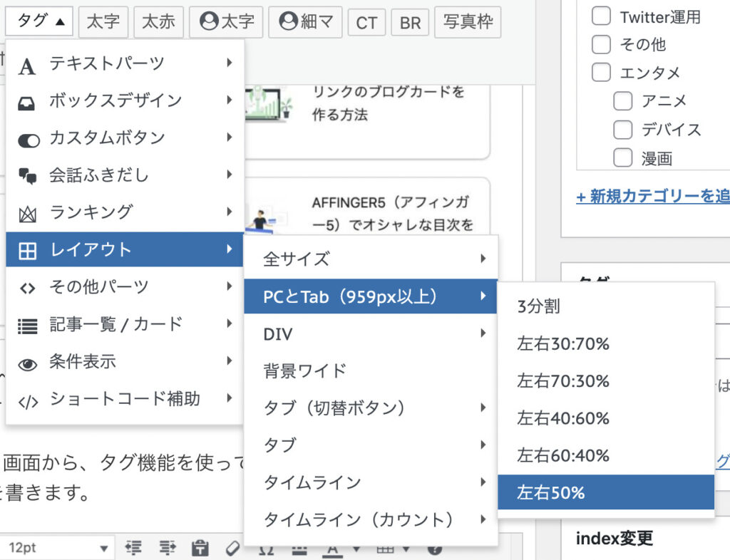
Task: Open the text color dropdown arrow
Action: (x=357, y=549)
